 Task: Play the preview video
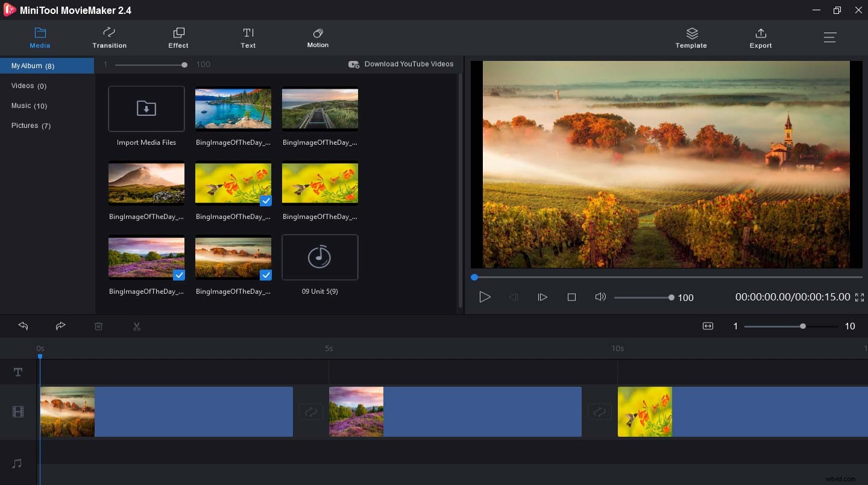click(x=485, y=297)
